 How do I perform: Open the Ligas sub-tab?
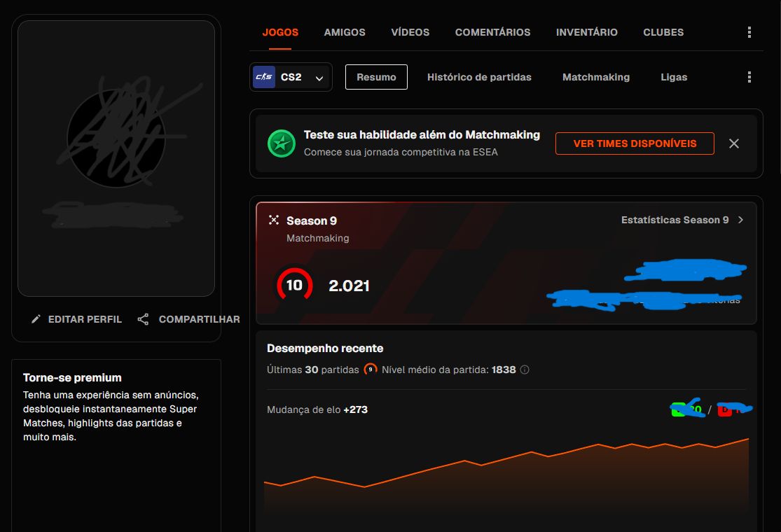point(674,77)
